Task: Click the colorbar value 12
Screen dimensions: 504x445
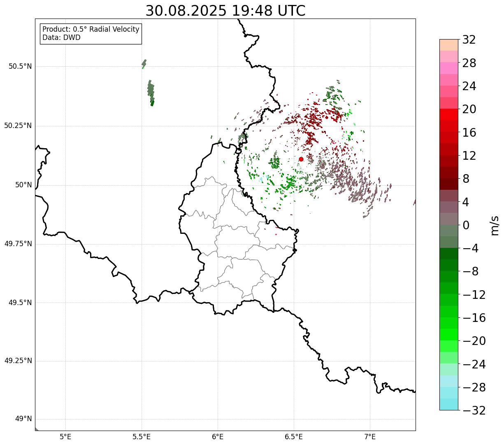Action: coord(469,156)
